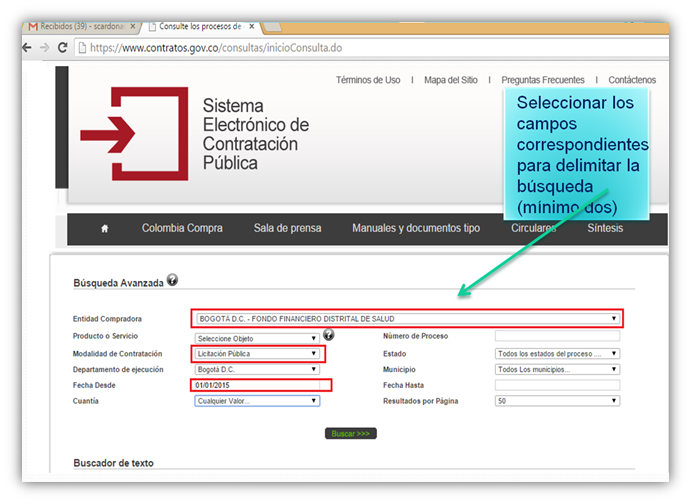Click the Búsqueda Avanzada heading
Image resolution: width=691 pixels, height=504 pixels.
coord(119,283)
